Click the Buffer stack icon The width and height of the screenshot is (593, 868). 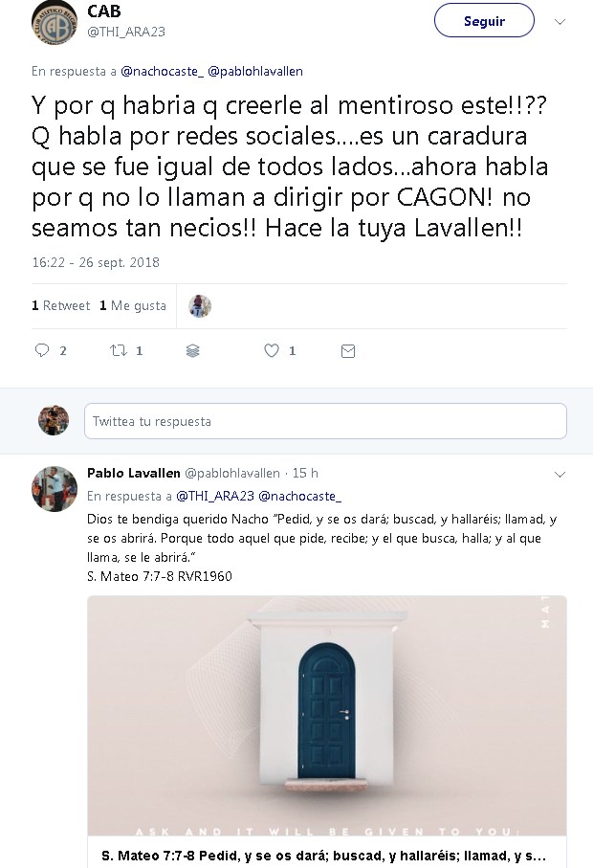[x=192, y=351]
